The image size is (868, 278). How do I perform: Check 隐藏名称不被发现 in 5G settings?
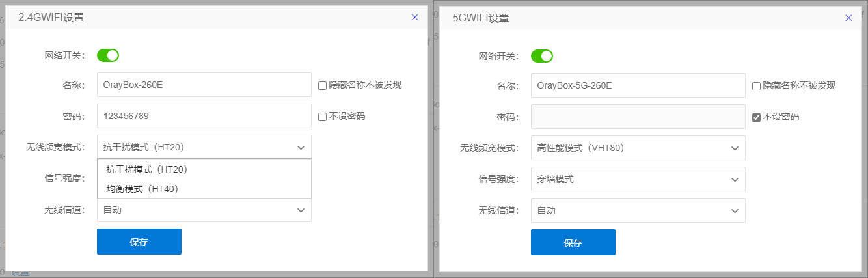(x=756, y=86)
